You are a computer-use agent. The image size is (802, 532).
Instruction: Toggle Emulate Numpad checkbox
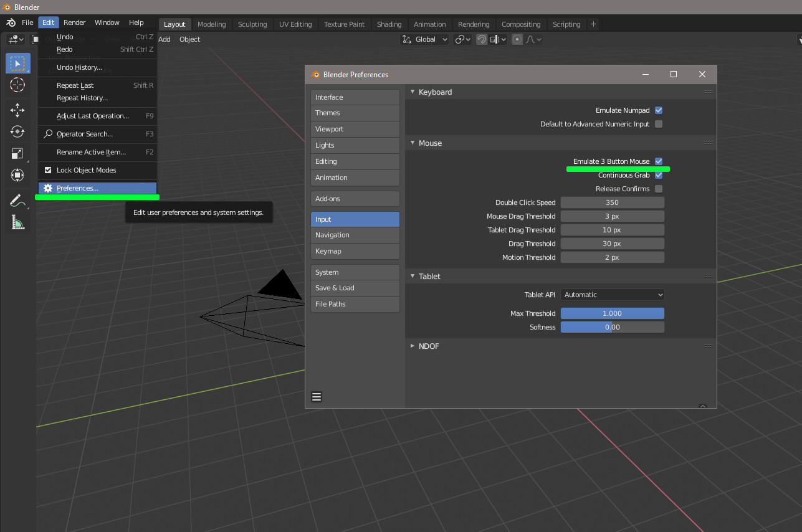[659, 110]
